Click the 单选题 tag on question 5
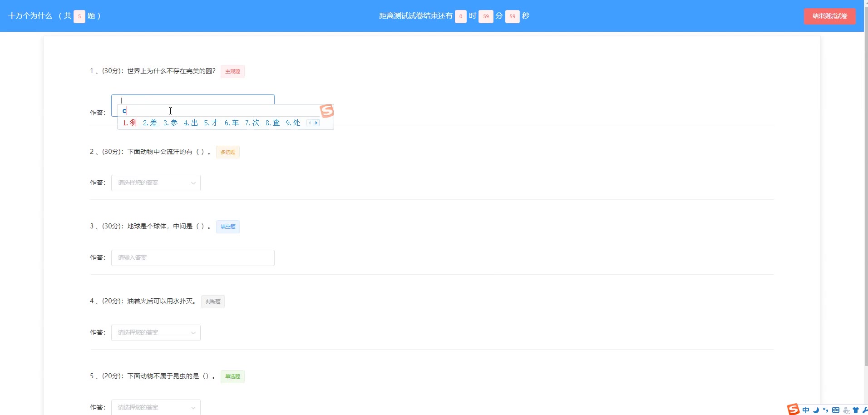This screenshot has height=415, width=868. tap(232, 376)
